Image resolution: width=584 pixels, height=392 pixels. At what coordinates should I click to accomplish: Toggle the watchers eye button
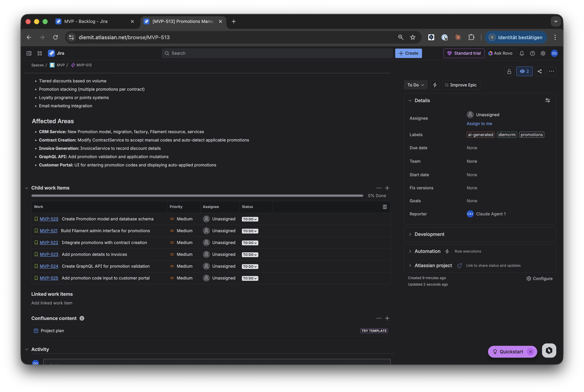click(x=524, y=71)
